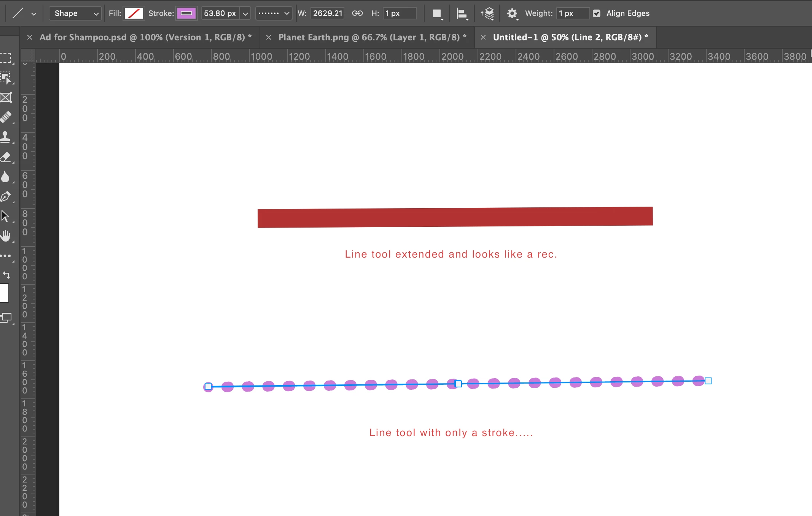The height and width of the screenshot is (516, 812).
Task: Swap foreground and background colors
Action: (6, 275)
